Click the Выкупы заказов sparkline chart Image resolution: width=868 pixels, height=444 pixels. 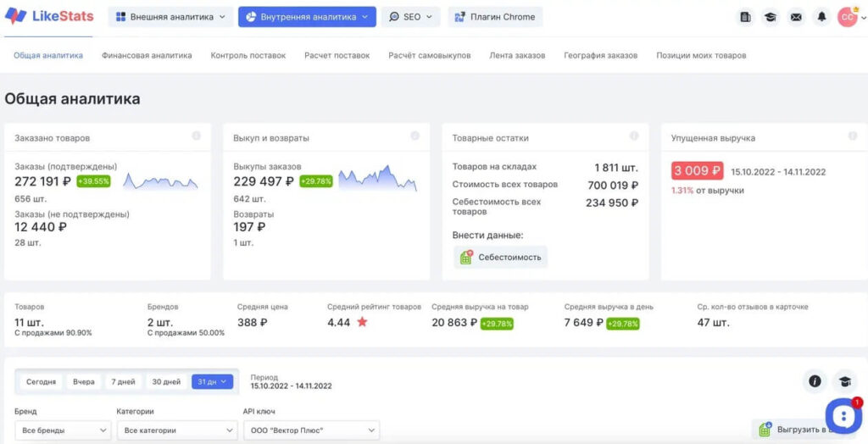coord(377,179)
